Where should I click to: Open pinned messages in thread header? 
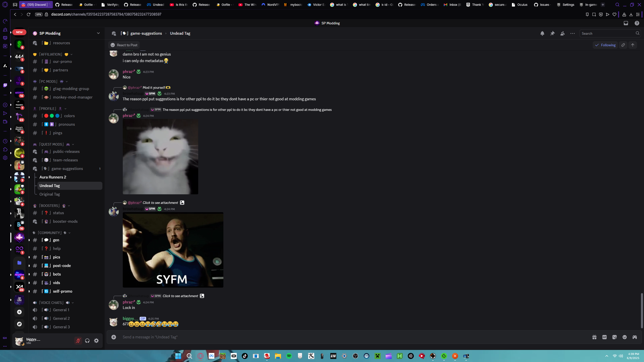[552, 33]
